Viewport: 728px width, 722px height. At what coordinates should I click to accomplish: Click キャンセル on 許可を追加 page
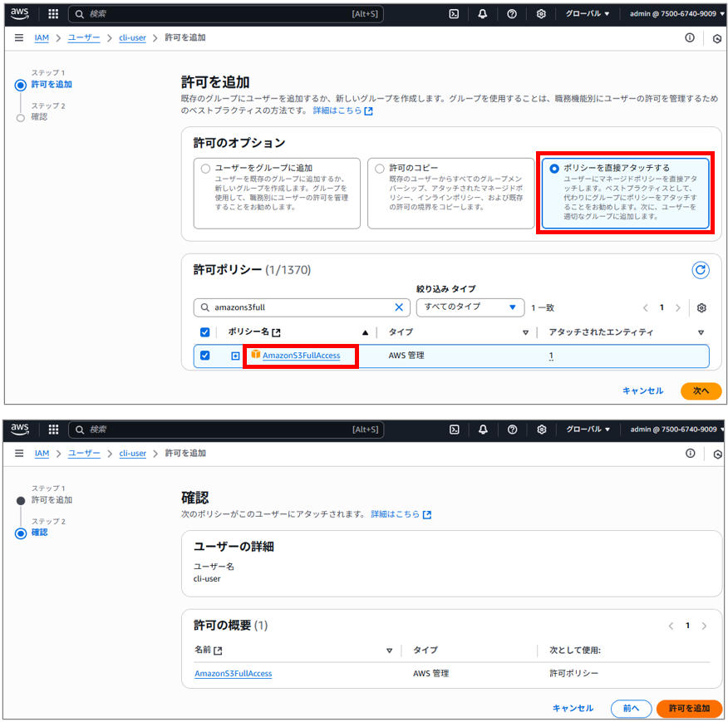(x=642, y=391)
